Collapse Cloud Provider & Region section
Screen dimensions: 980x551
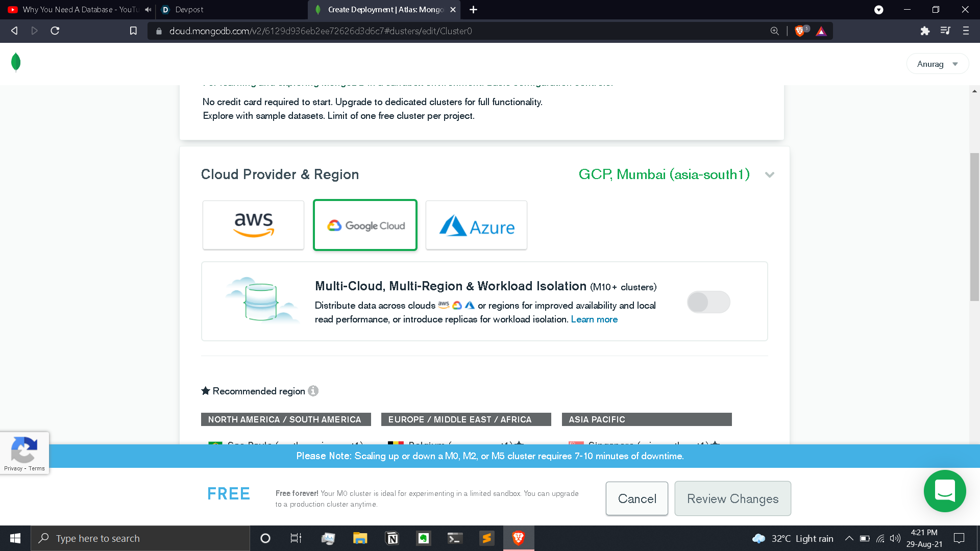coord(770,175)
